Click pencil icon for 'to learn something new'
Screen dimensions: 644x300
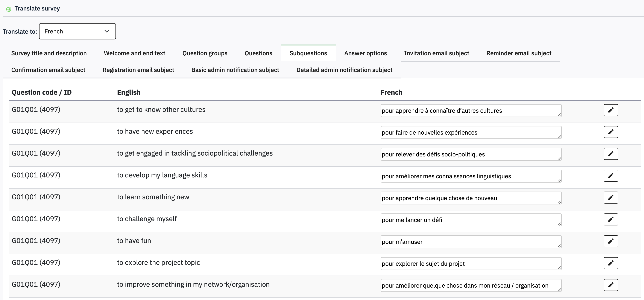tap(611, 197)
